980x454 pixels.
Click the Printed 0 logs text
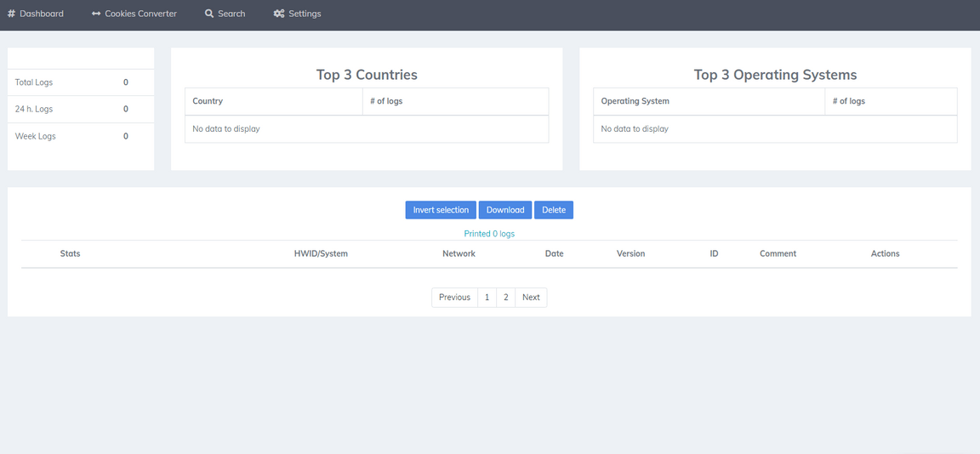pyautogui.click(x=489, y=234)
